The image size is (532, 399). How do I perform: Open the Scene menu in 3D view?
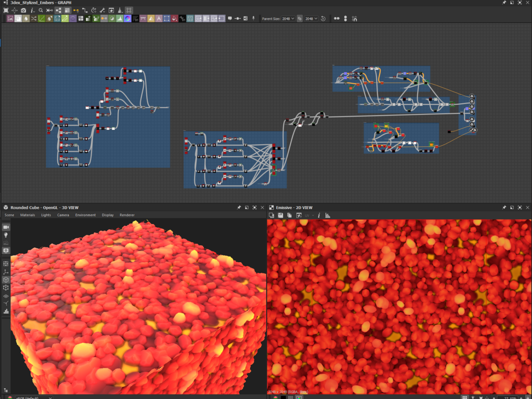pos(9,215)
